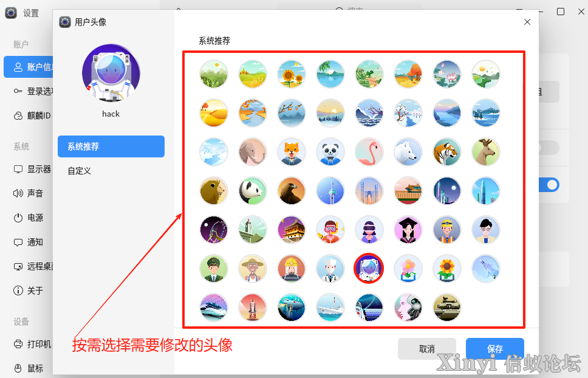This screenshot has width=588, height=378.
Task: Select the cruise ship avatar
Action: coord(330,308)
